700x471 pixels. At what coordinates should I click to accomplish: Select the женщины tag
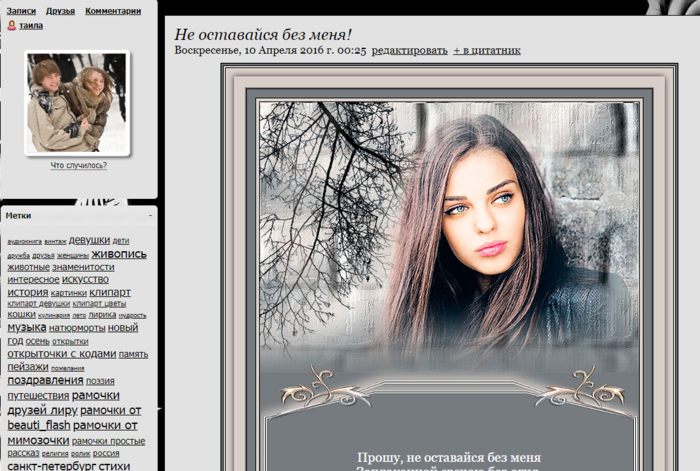tap(73, 256)
